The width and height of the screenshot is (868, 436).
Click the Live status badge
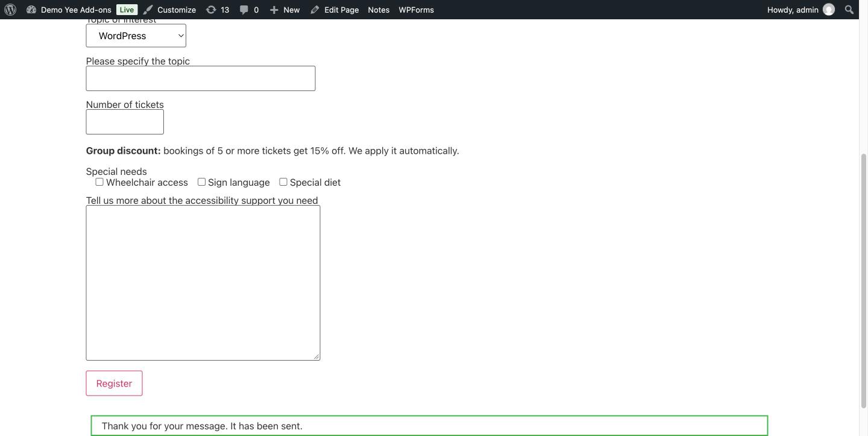click(x=127, y=10)
